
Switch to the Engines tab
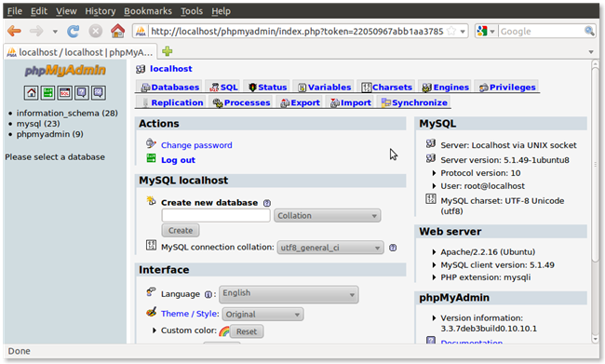pos(445,88)
